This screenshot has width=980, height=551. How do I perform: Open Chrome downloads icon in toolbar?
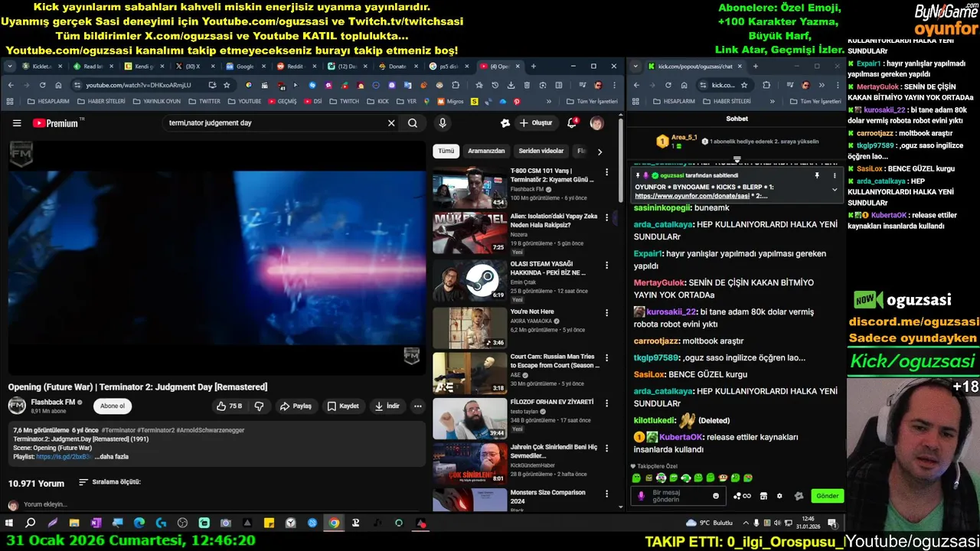click(x=511, y=85)
